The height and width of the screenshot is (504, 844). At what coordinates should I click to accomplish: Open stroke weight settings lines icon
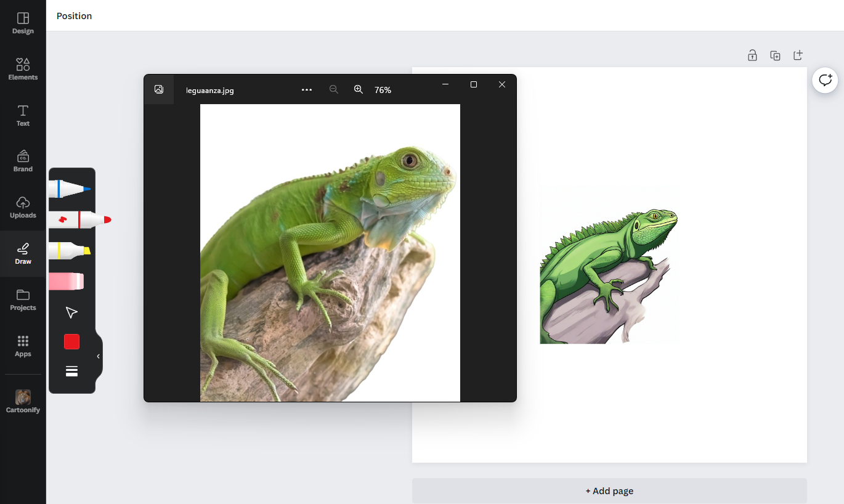[72, 371]
